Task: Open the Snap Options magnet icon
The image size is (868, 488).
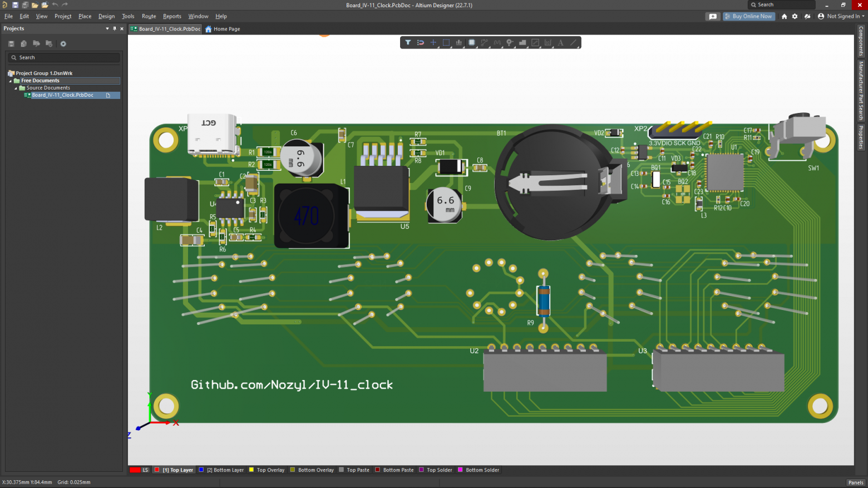Action: pyautogui.click(x=421, y=42)
